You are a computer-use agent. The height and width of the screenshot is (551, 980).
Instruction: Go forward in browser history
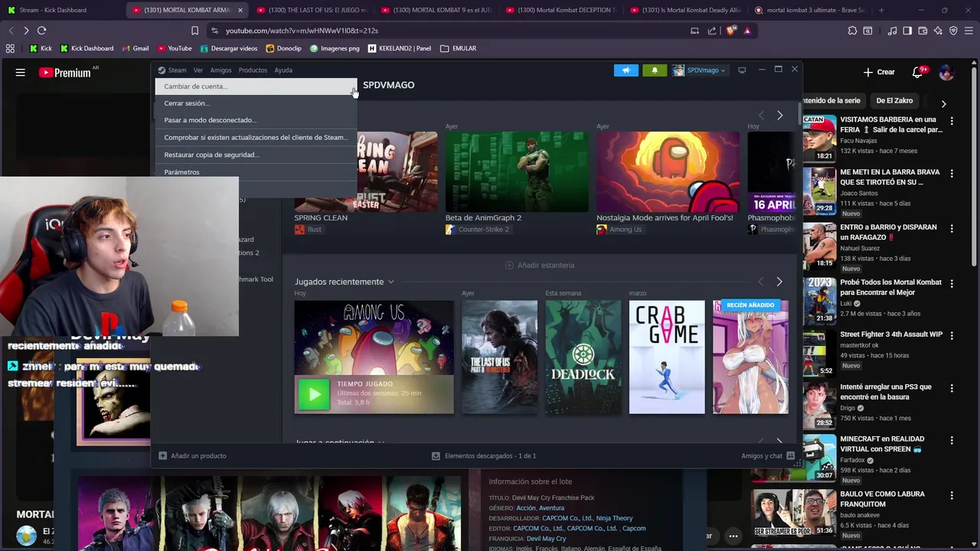click(x=26, y=31)
